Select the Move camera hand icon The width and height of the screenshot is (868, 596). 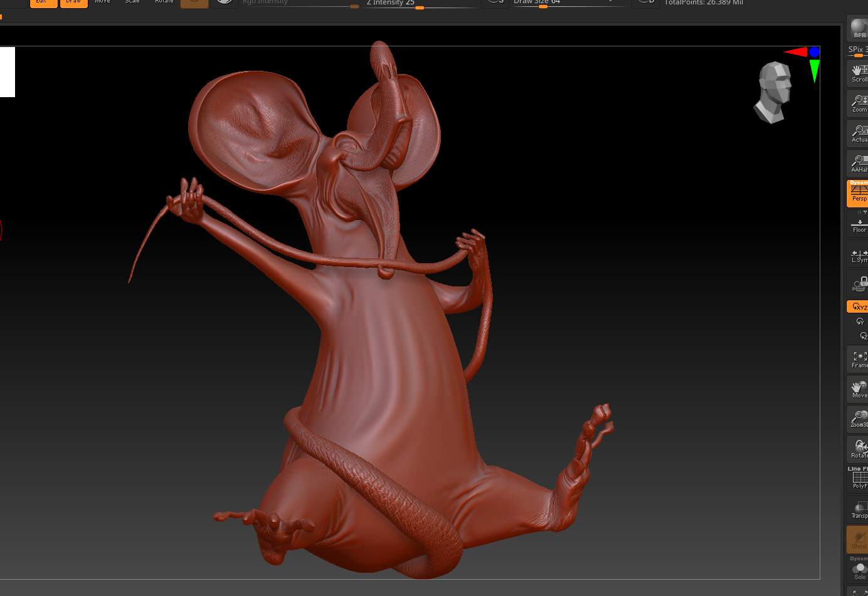tap(858, 389)
